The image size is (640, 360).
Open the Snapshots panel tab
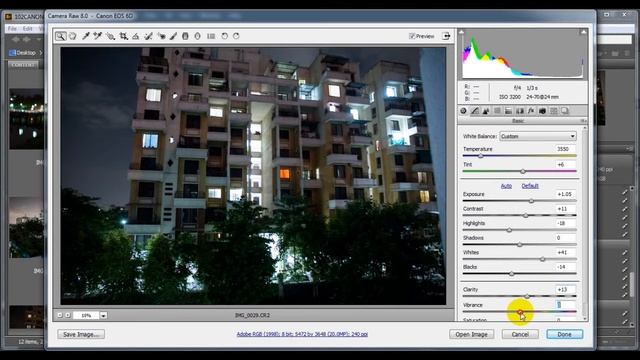pos(565,111)
